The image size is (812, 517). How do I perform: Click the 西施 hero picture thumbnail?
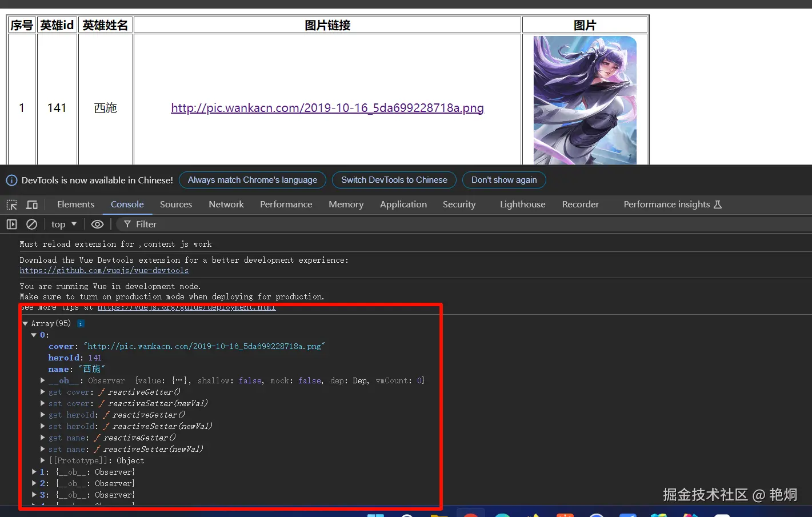(x=585, y=101)
